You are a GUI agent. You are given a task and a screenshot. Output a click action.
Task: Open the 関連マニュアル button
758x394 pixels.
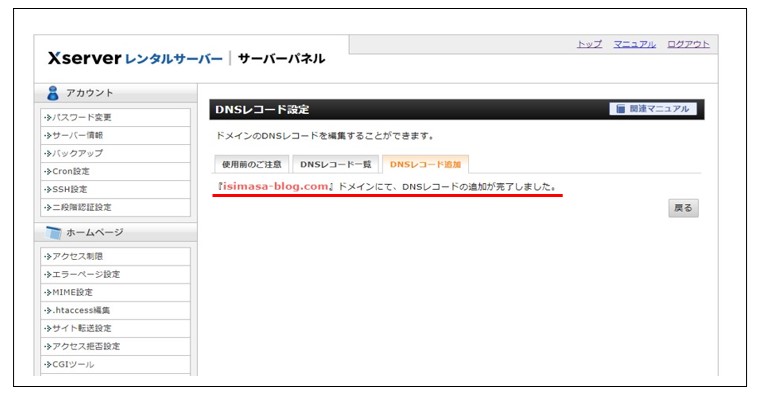pyautogui.click(x=653, y=109)
